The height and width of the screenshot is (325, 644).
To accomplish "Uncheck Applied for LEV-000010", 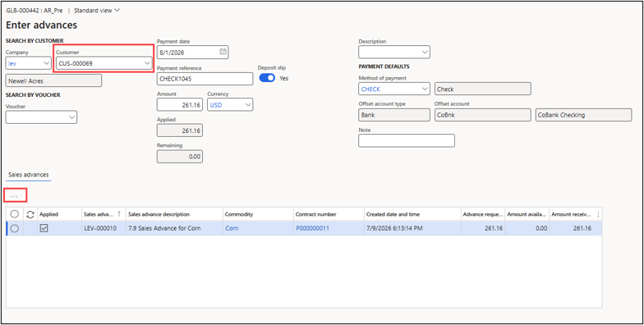I will [x=44, y=228].
